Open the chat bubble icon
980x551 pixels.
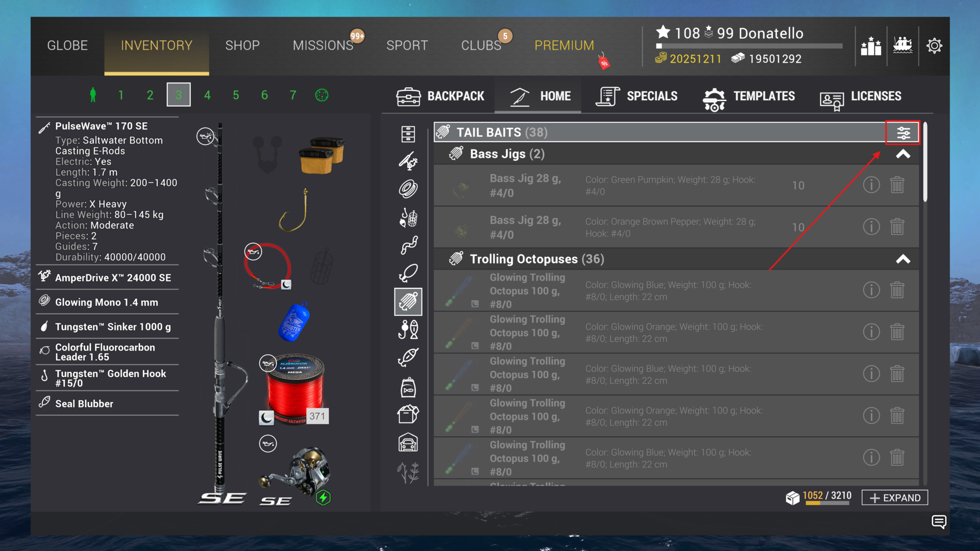pyautogui.click(x=939, y=522)
